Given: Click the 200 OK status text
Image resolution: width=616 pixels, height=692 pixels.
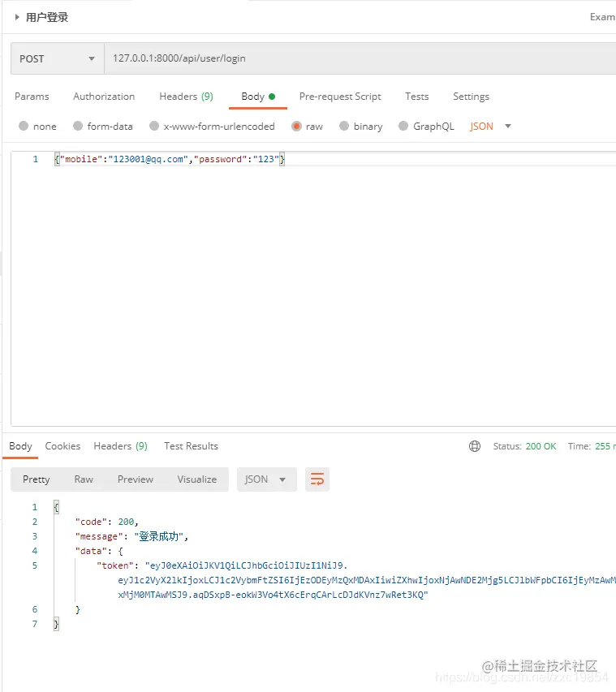Looking at the screenshot, I should point(541,446).
